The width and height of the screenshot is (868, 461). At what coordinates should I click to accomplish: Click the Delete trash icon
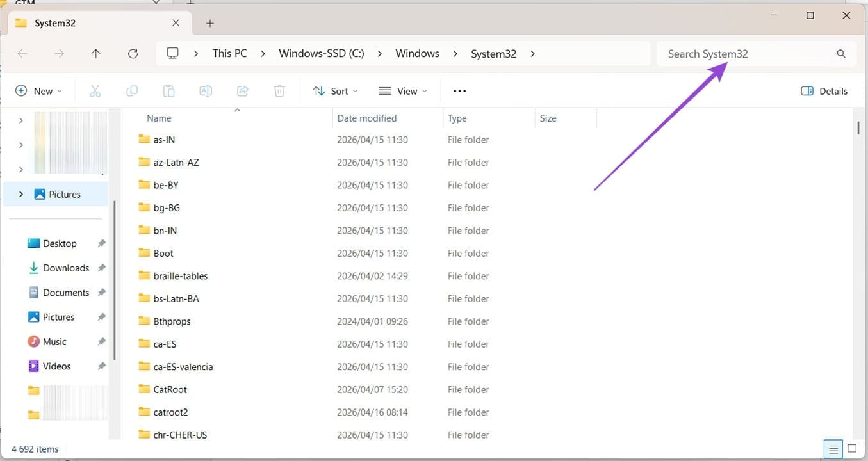tap(279, 90)
